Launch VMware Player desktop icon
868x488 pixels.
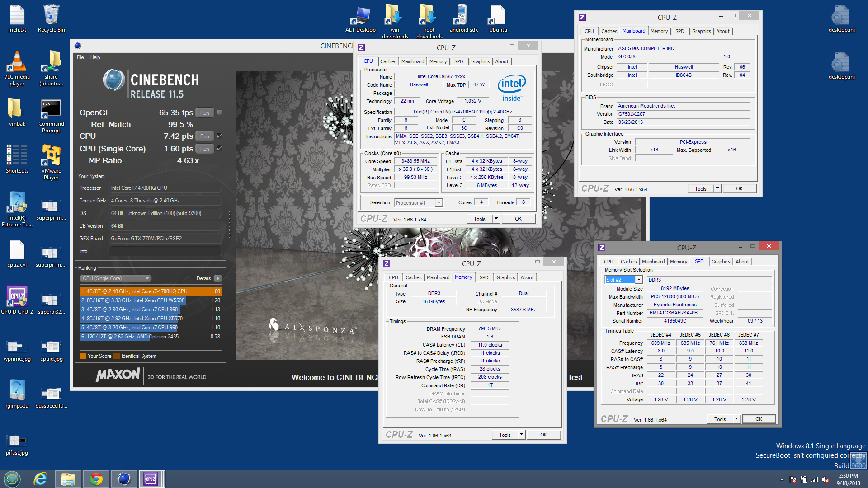click(51, 162)
